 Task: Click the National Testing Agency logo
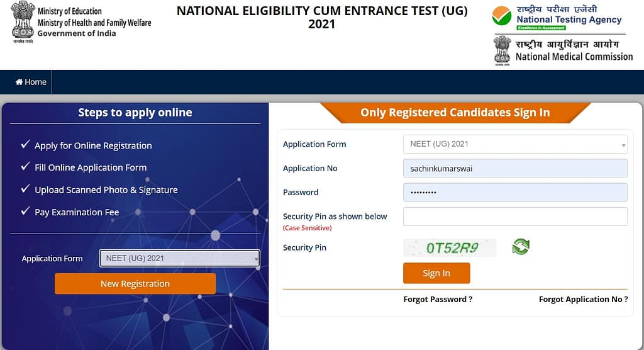point(501,16)
